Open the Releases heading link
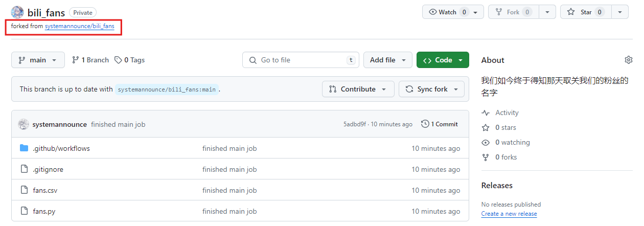The height and width of the screenshot is (226, 644). [x=497, y=185]
